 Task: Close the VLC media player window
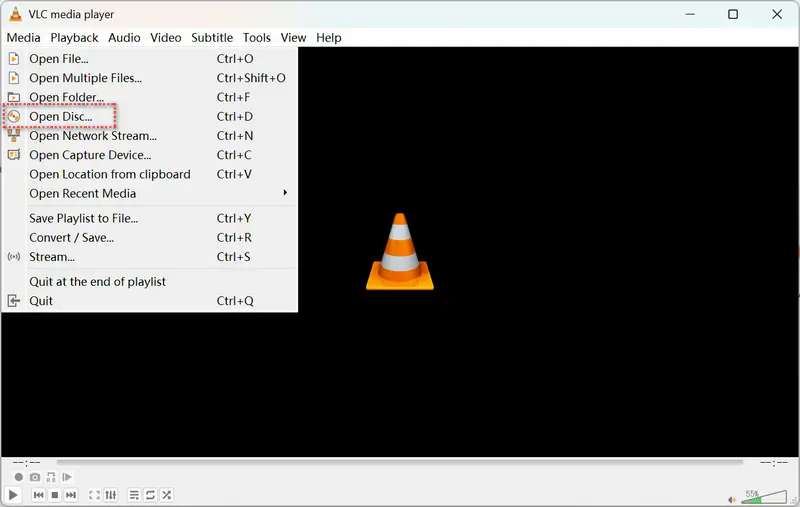coord(777,14)
